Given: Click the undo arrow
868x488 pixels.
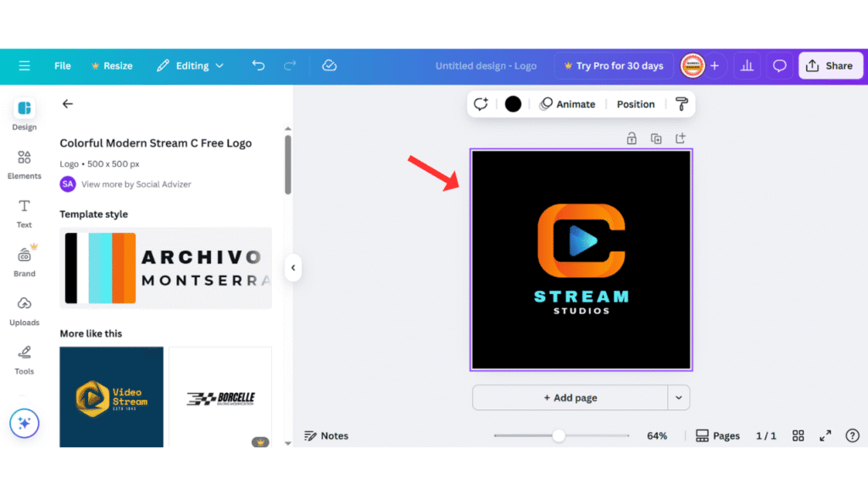Looking at the screenshot, I should point(259,65).
